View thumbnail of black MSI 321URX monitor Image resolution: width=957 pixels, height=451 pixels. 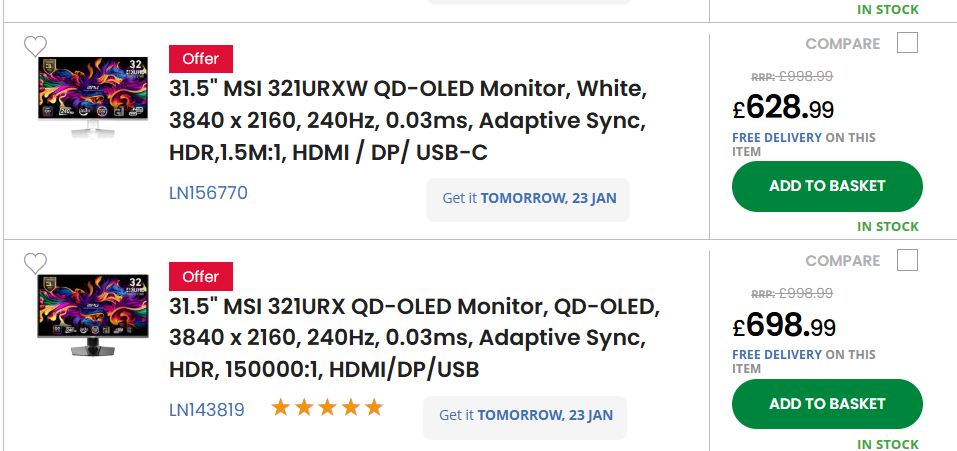pos(93,315)
